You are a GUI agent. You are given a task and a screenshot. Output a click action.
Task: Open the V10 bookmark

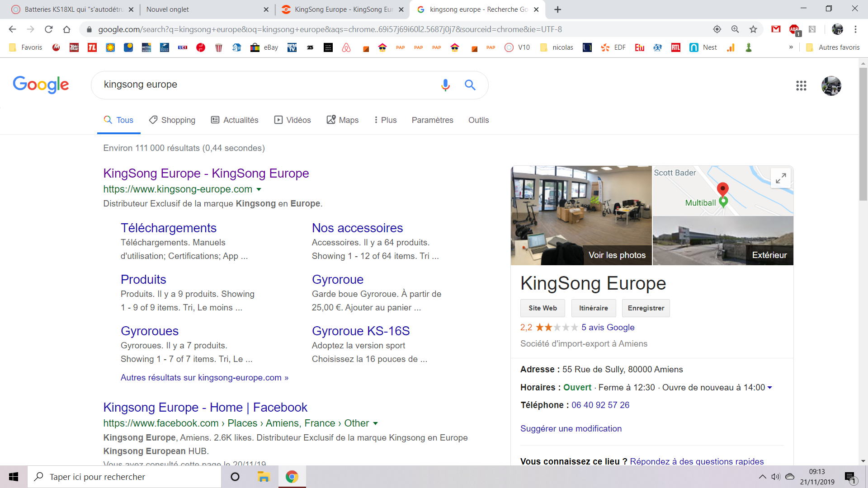[x=517, y=47]
